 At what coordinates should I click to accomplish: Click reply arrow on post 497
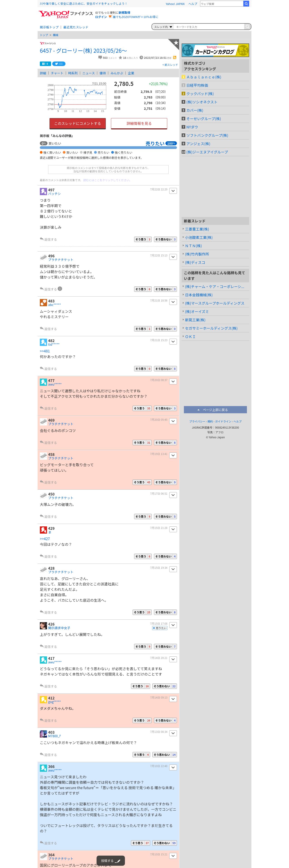tap(42, 239)
